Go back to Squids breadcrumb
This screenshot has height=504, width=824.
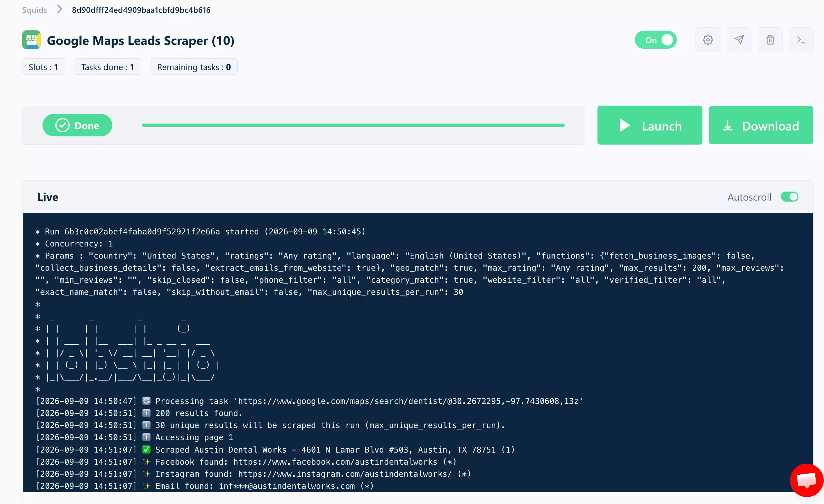click(34, 10)
